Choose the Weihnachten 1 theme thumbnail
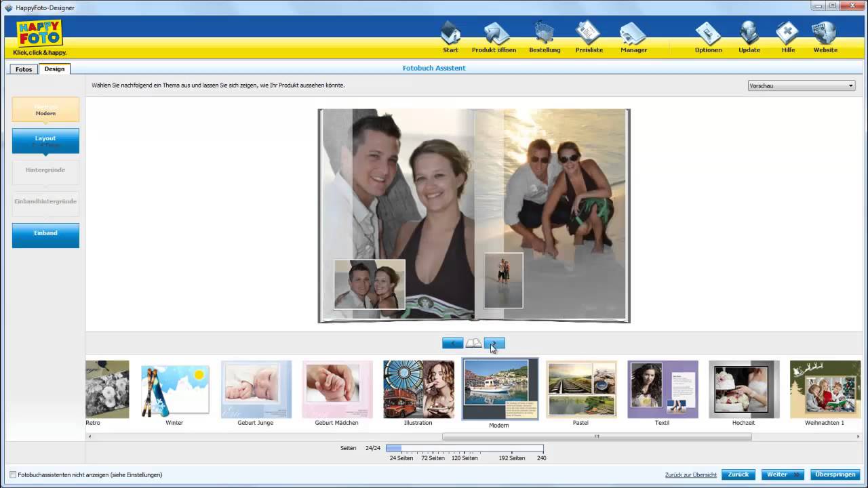 825,389
